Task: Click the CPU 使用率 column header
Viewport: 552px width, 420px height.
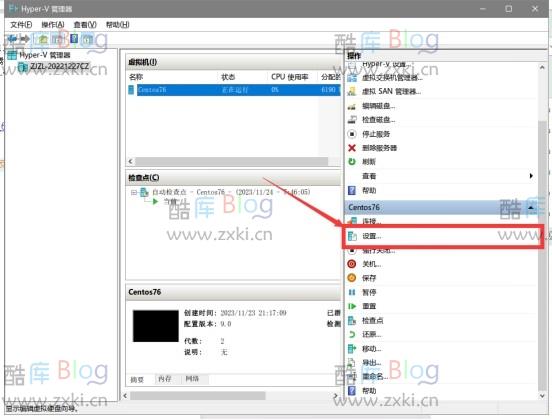Action: [x=289, y=77]
